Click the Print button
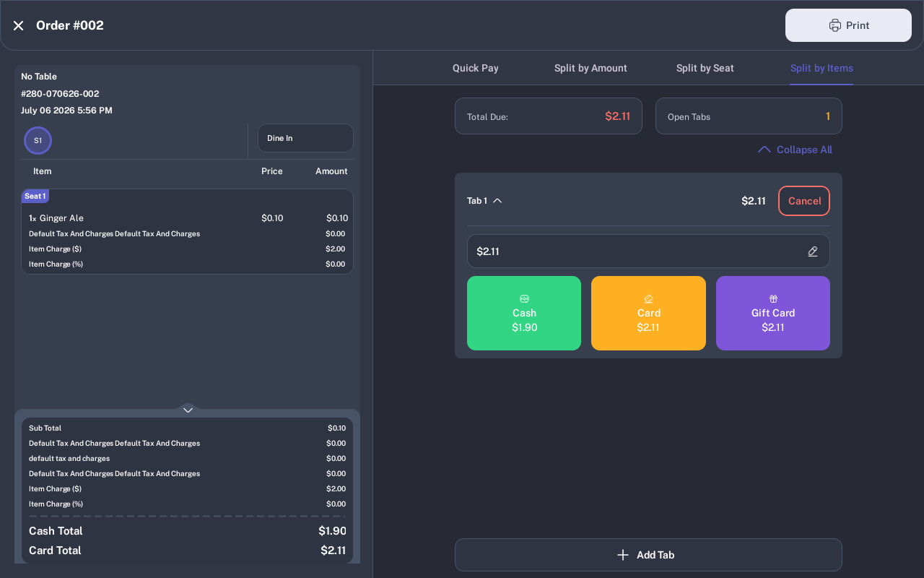Viewport: 924px width, 578px height. [x=848, y=25]
